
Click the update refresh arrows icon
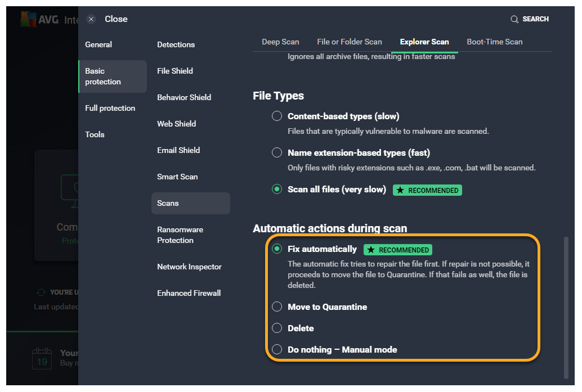point(41,292)
